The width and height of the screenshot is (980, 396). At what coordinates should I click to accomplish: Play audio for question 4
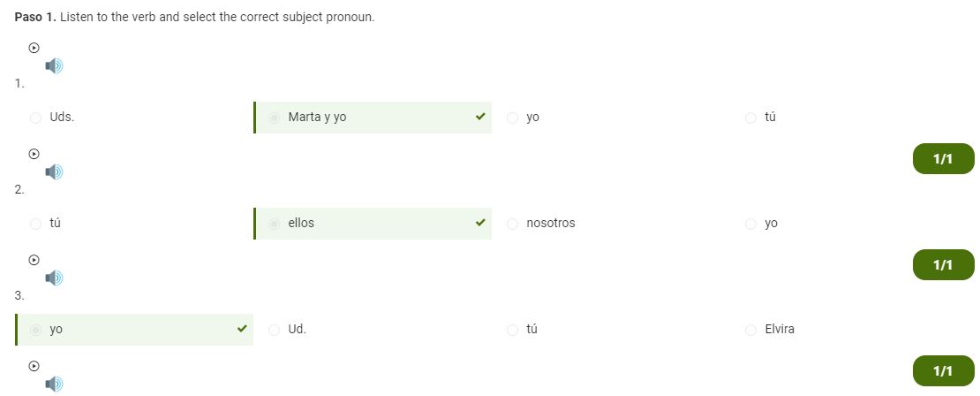click(x=34, y=367)
